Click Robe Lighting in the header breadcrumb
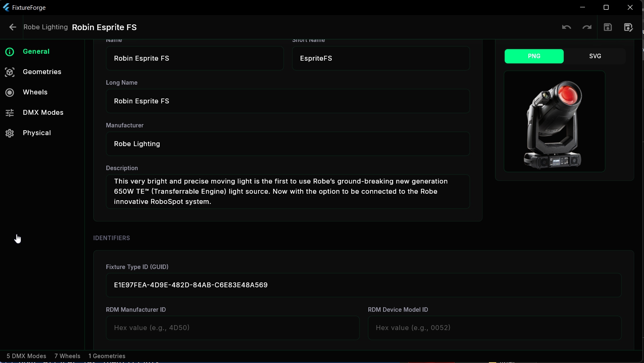 [x=46, y=27]
